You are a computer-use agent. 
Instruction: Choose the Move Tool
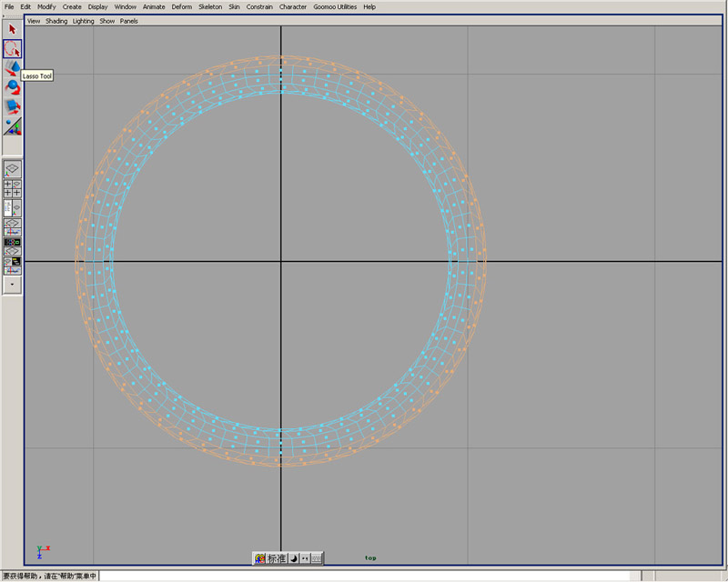point(12,68)
